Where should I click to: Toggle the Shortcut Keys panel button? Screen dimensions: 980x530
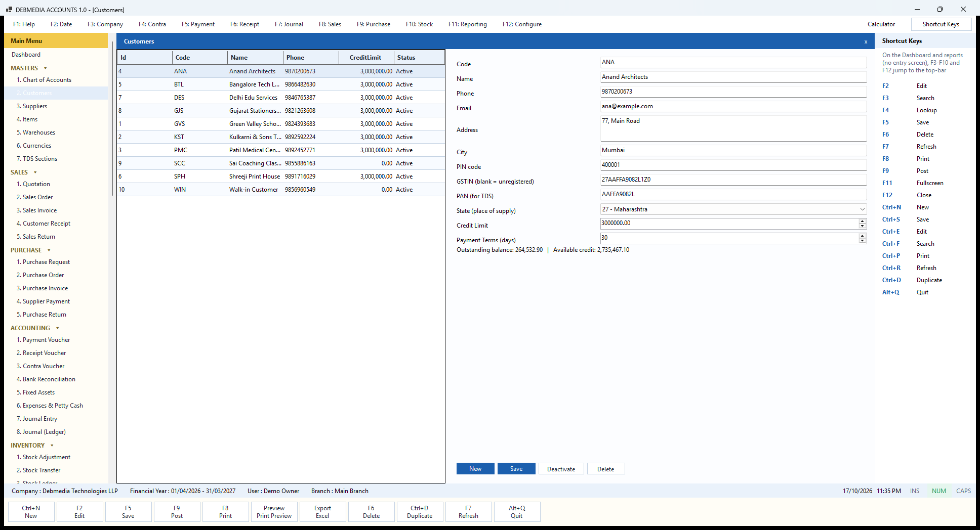click(941, 24)
